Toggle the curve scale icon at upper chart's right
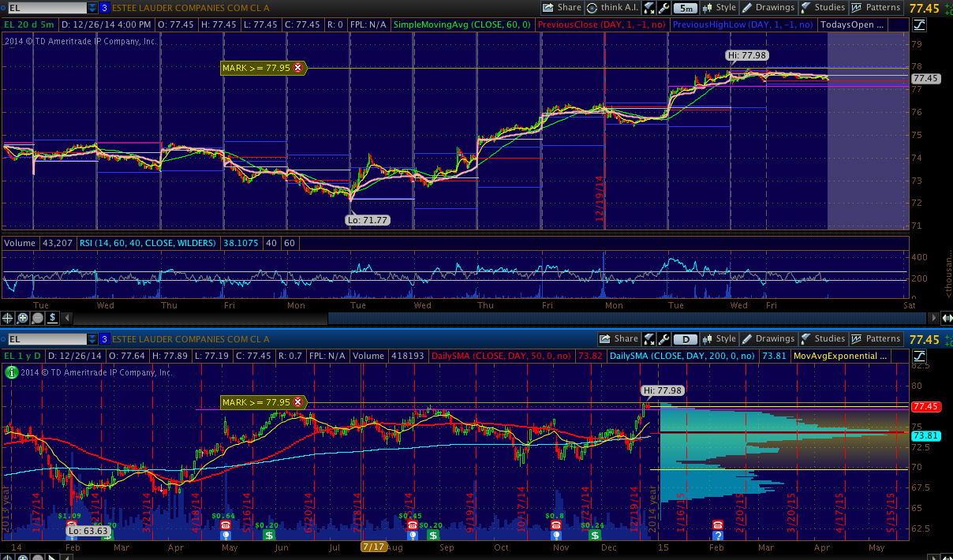This screenshot has height=560, width=953. (917, 25)
